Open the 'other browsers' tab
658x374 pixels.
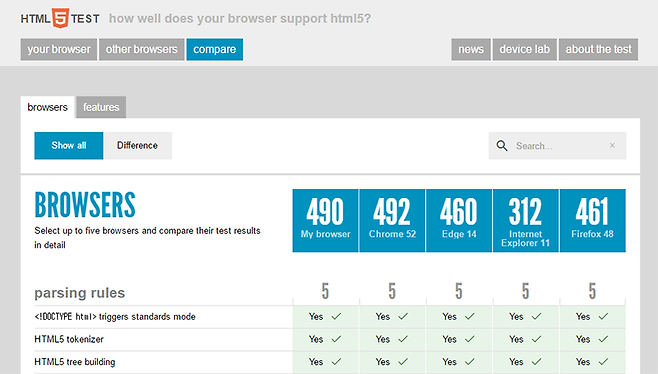pyautogui.click(x=141, y=50)
